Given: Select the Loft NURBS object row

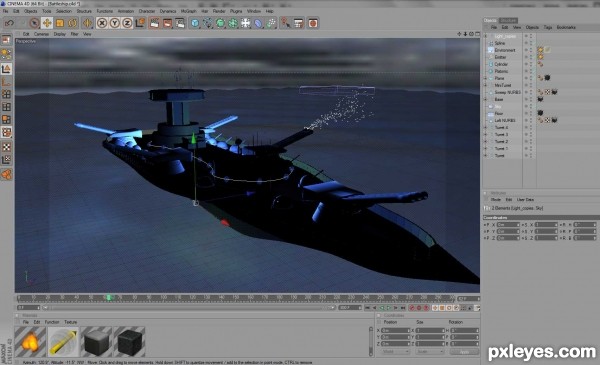Looking at the screenshot, I should click(x=505, y=120).
